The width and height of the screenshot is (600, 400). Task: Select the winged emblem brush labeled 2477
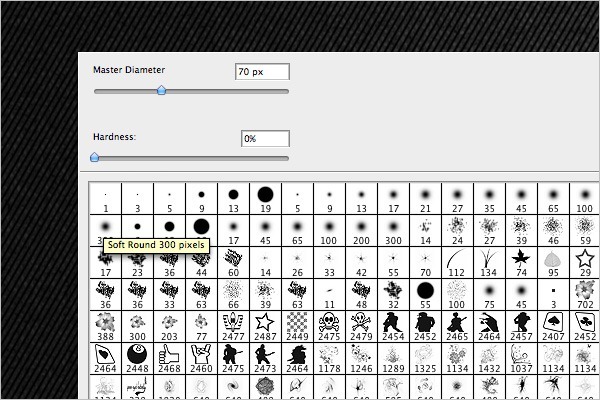[x=233, y=327]
